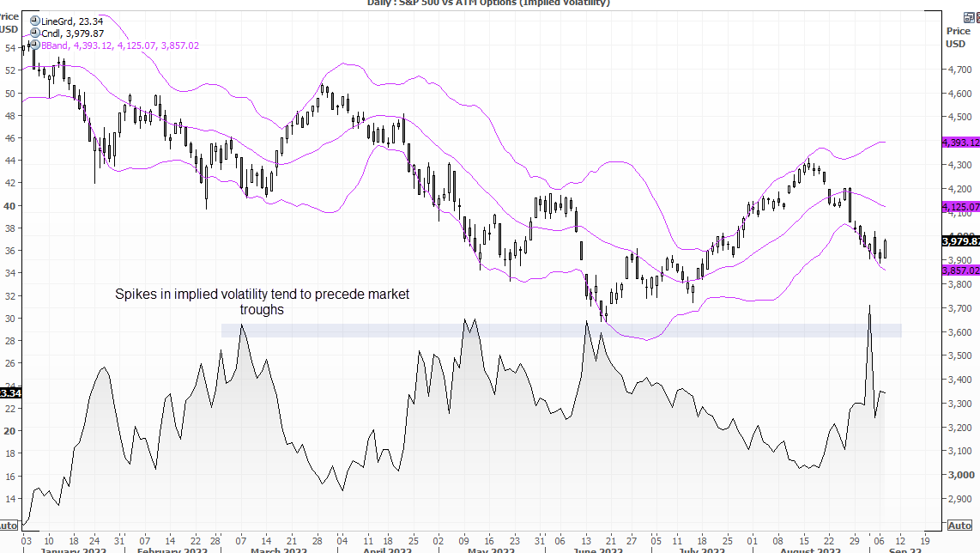980x553 pixels.
Task: Select the LineGrd, 23.34 legend entry
Action: point(72,21)
